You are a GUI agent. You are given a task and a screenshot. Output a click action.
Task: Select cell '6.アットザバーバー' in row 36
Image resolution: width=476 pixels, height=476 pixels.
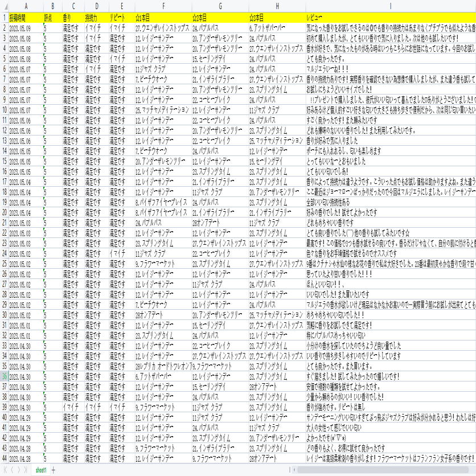[x=163, y=376]
